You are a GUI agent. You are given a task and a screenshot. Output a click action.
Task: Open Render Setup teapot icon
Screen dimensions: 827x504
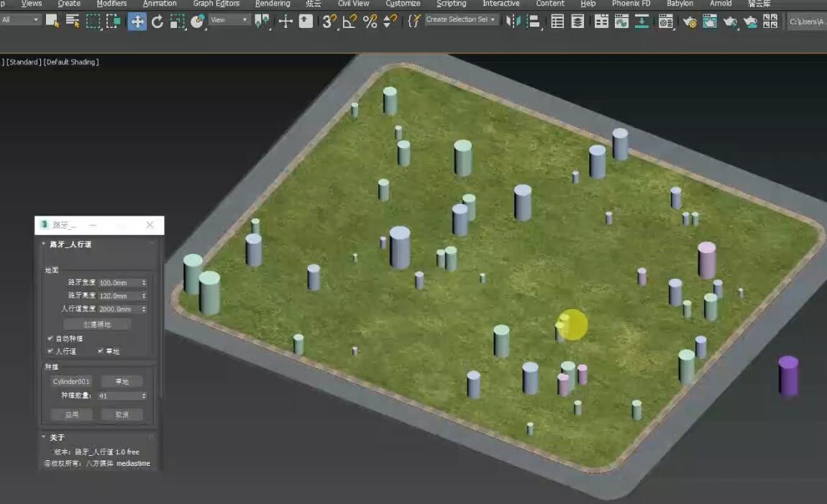pos(689,22)
